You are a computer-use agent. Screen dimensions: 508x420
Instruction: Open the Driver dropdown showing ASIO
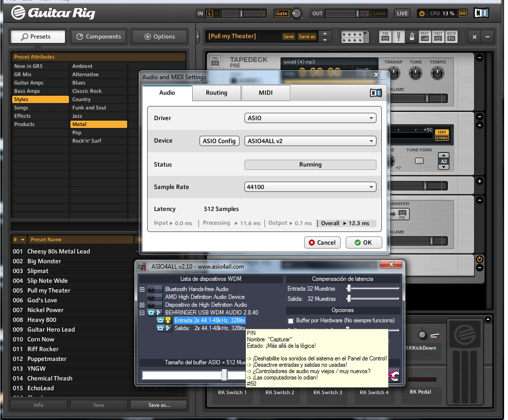pyautogui.click(x=310, y=118)
